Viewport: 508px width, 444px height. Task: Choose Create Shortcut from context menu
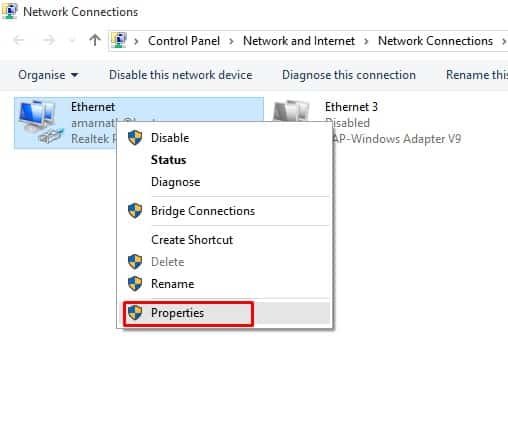[x=192, y=240]
